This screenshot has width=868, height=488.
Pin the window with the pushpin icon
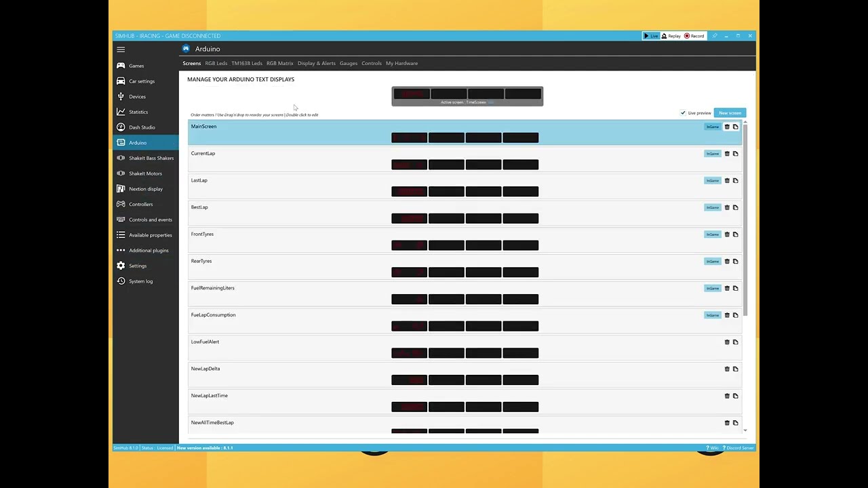(714, 36)
